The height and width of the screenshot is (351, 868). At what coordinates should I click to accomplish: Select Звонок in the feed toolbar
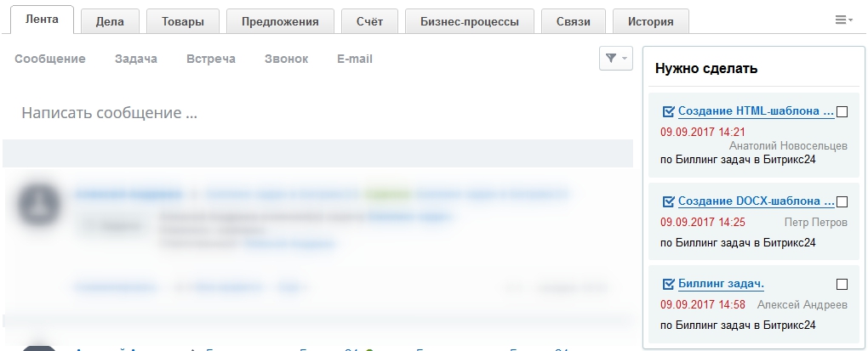(x=286, y=59)
